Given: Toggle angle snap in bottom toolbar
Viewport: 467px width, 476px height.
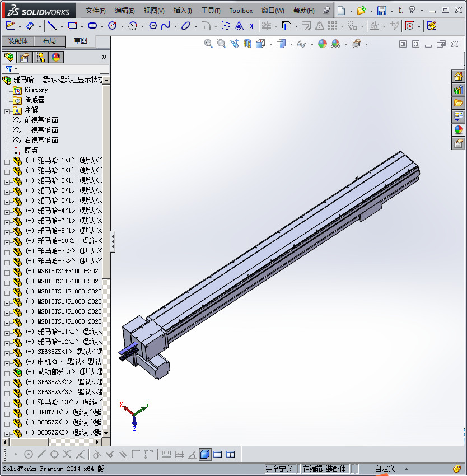Looking at the screenshot, I should click(192, 454).
